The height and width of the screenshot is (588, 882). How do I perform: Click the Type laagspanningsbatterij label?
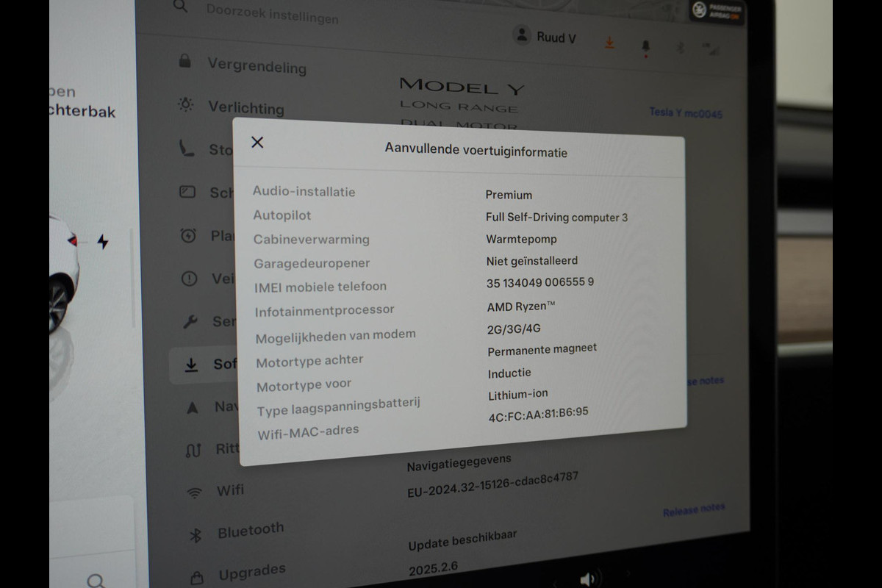[339, 407]
